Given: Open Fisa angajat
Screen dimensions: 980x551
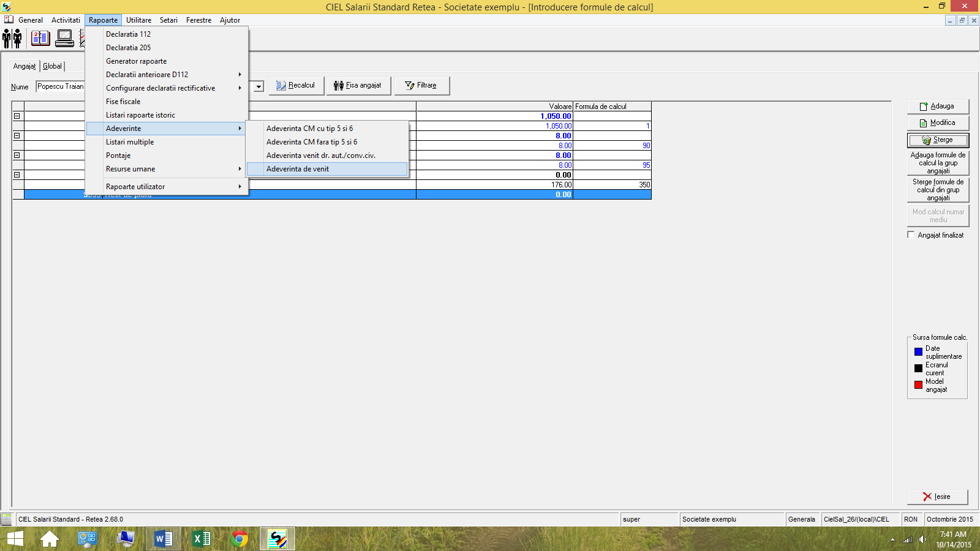Looking at the screenshot, I should pos(358,86).
